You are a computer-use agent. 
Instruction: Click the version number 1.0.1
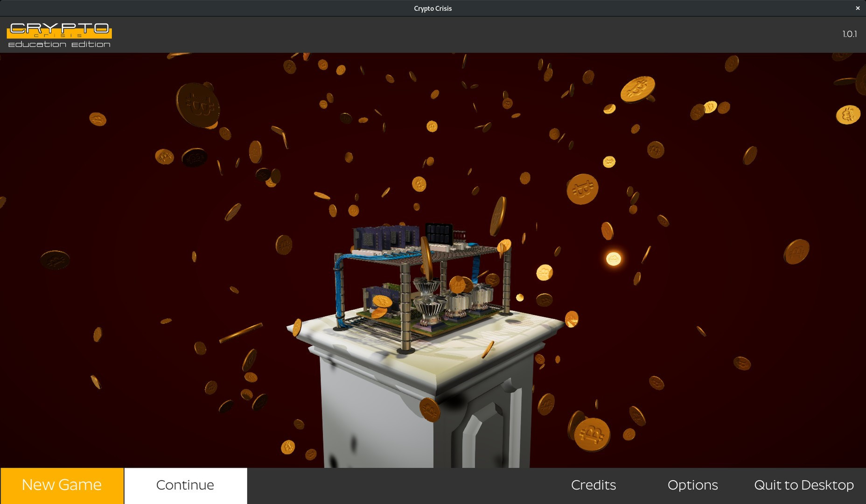pyautogui.click(x=849, y=34)
